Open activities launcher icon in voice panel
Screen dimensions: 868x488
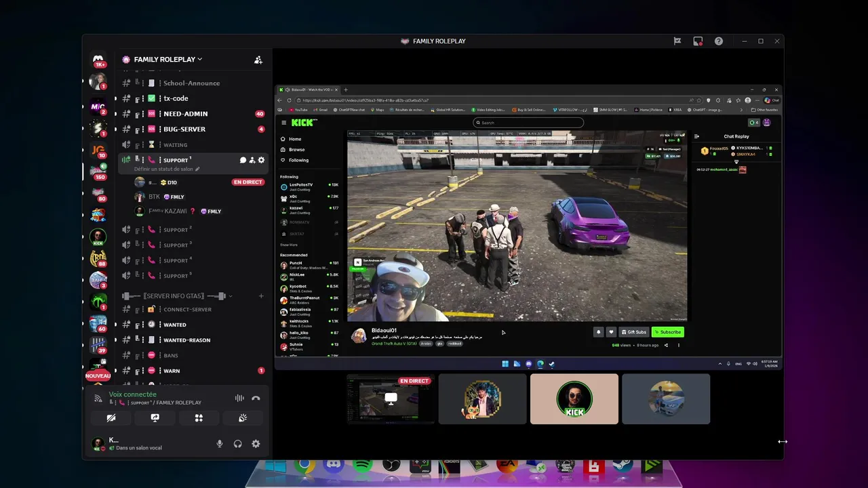[199, 418]
